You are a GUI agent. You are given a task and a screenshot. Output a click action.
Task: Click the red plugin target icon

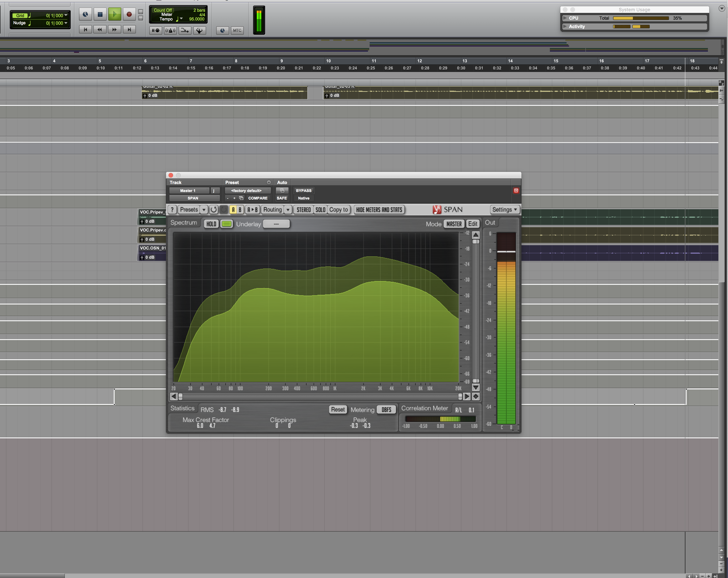(516, 191)
